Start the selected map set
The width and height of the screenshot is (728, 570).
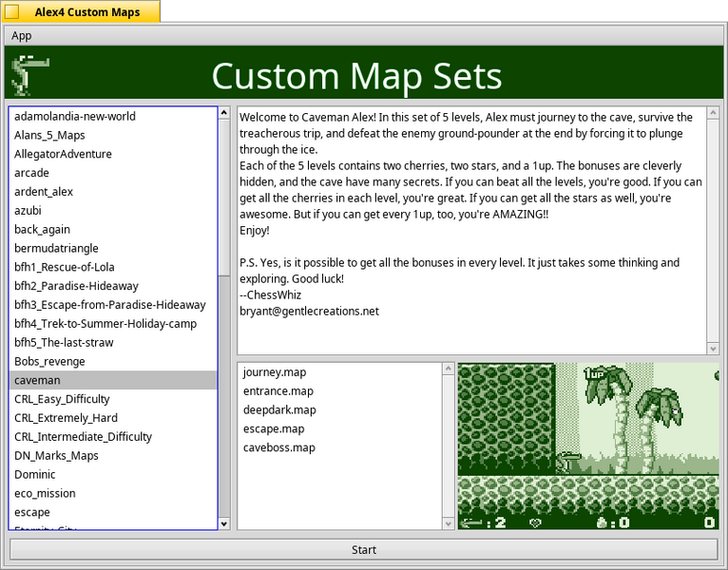point(364,550)
